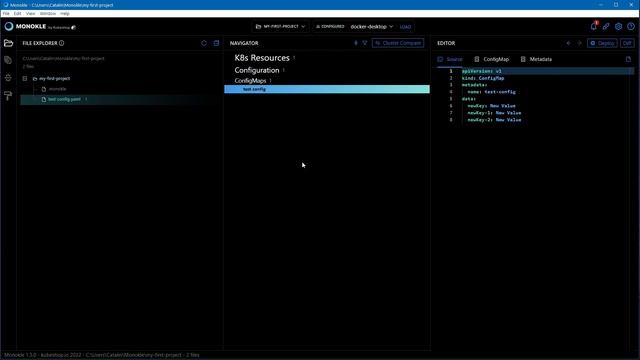Open the View menu
This screenshot has width=640, height=360.
tap(31, 13)
